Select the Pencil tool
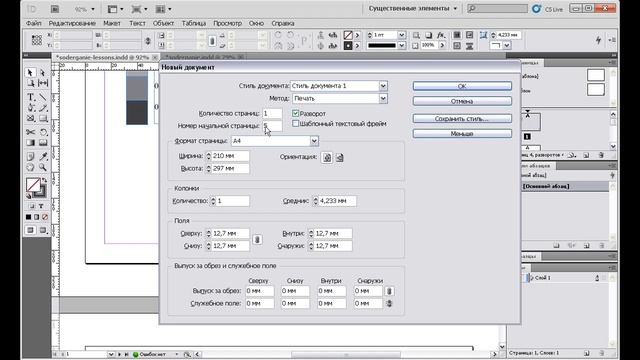The image size is (640, 360). [43, 108]
